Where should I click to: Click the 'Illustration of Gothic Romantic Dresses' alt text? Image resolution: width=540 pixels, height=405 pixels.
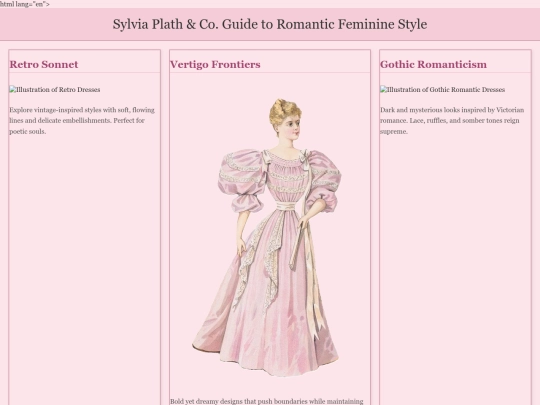click(446, 90)
